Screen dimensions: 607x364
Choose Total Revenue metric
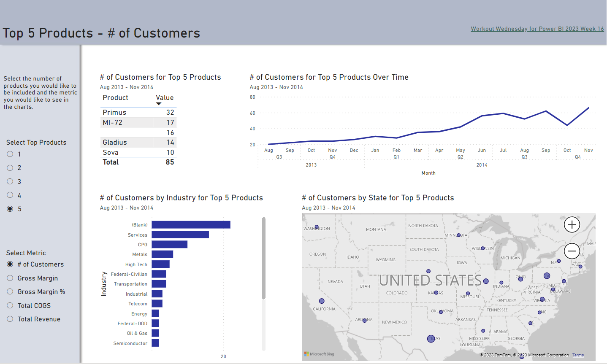coord(10,319)
